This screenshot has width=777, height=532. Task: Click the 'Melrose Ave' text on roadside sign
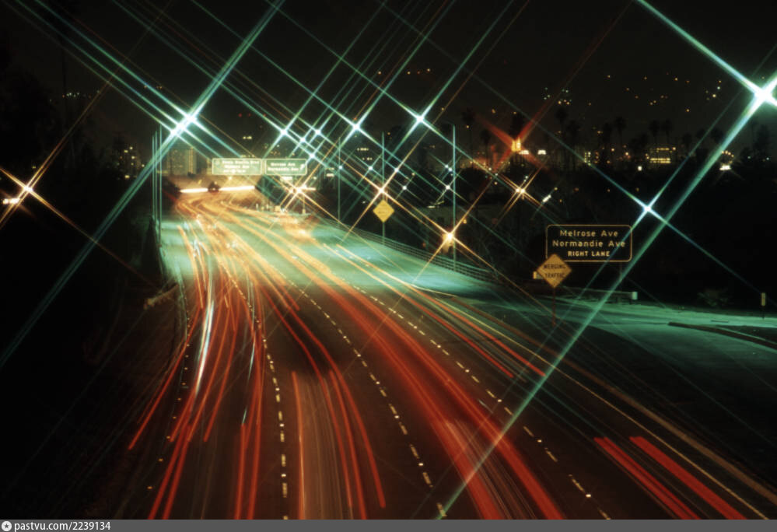point(588,233)
